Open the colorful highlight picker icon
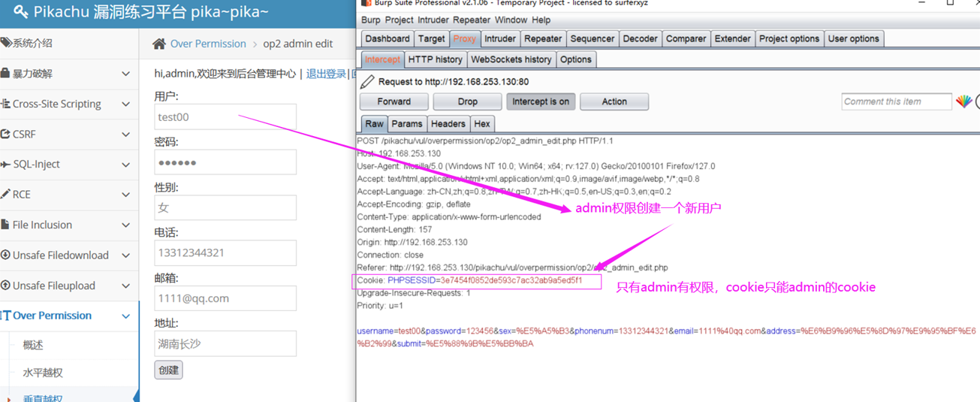The width and height of the screenshot is (980, 402). (x=963, y=101)
